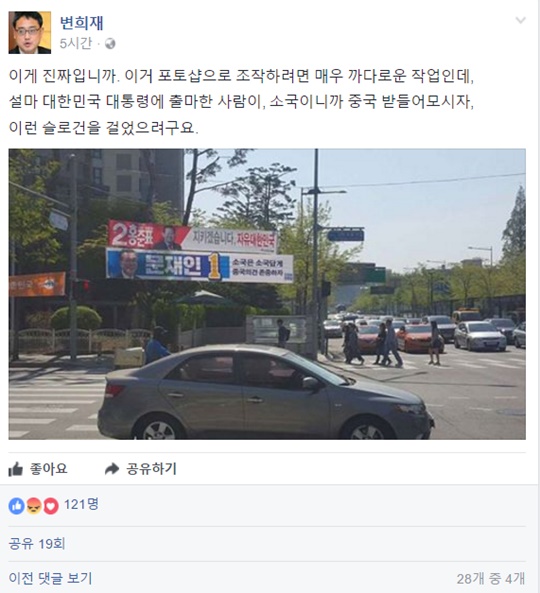Open the 121명 reactions list
Viewport: 540px width, 593px height.
pos(81,505)
